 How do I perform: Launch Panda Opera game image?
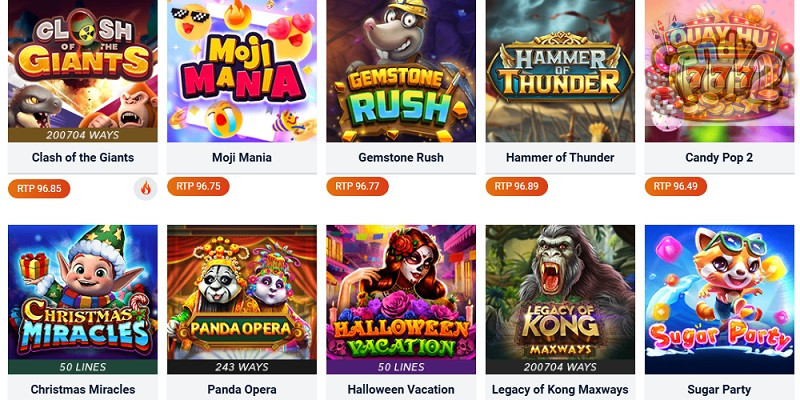[242, 299]
